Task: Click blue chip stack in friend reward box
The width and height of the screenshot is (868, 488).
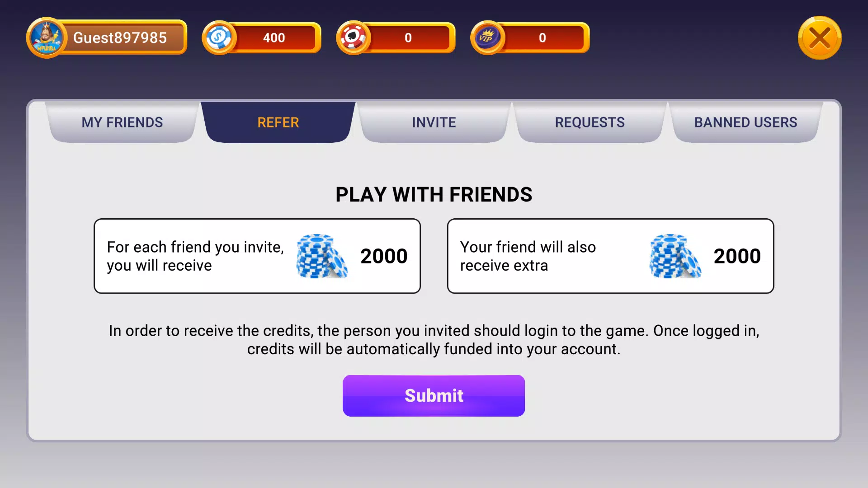Action: pyautogui.click(x=675, y=256)
